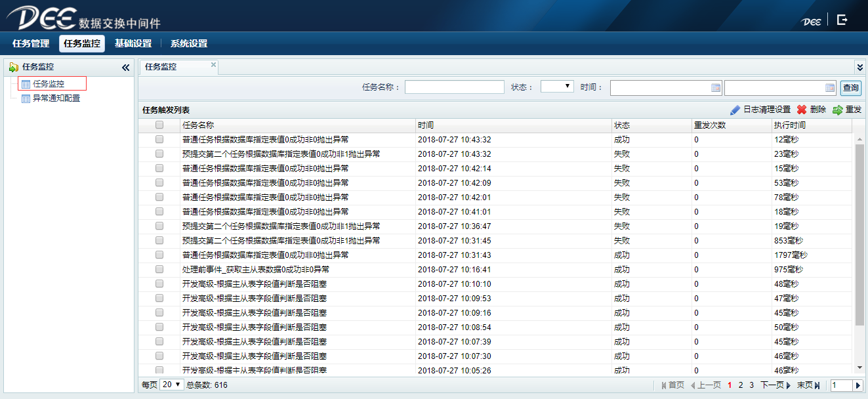Open calendar picker for start time field
The width and height of the screenshot is (868, 399).
(x=716, y=87)
